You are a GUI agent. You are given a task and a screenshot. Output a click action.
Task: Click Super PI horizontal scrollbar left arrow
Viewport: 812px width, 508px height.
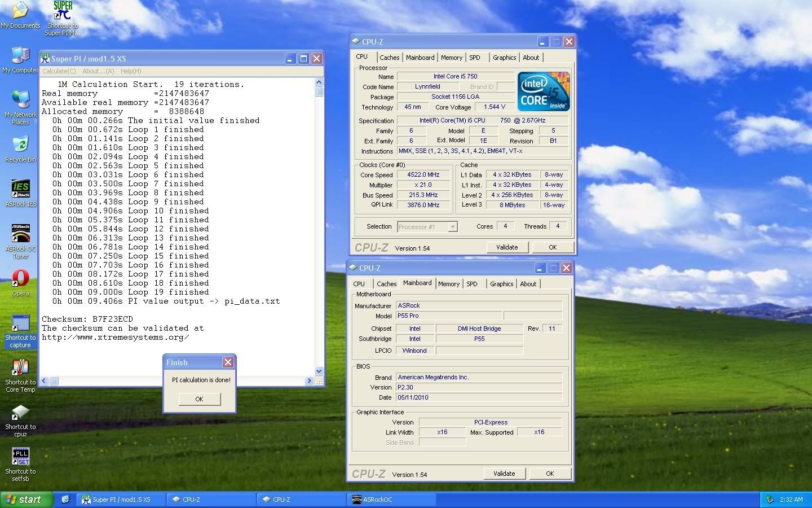(x=45, y=381)
